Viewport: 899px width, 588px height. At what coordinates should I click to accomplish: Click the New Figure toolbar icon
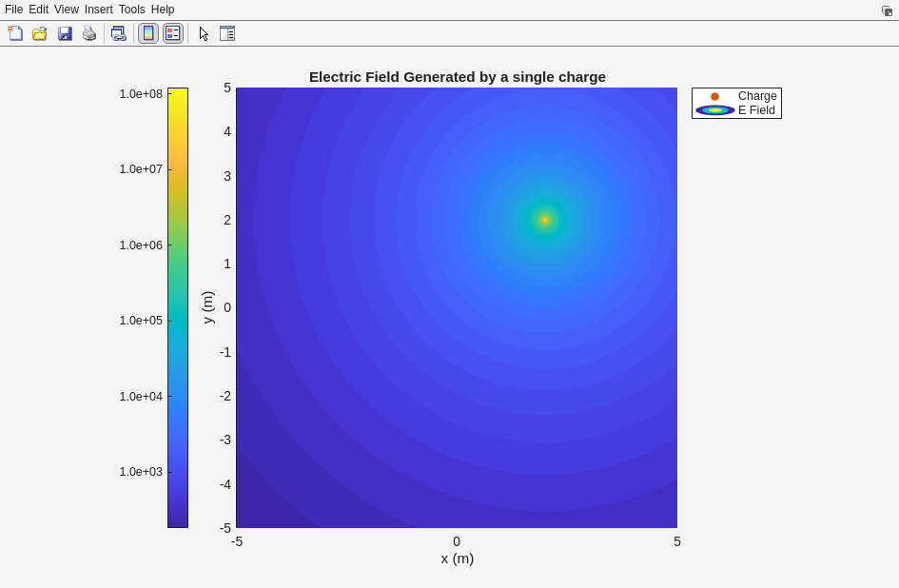pos(15,33)
